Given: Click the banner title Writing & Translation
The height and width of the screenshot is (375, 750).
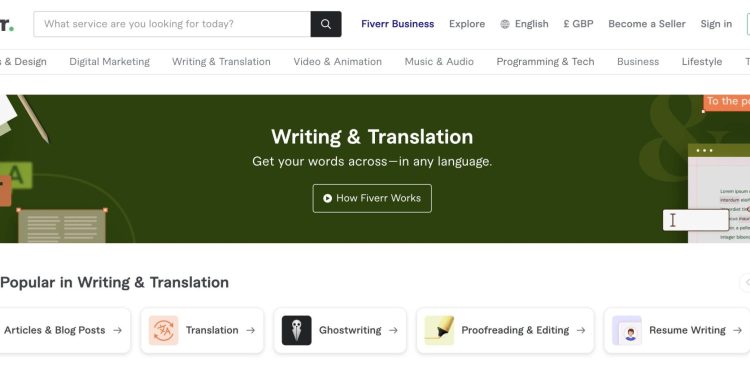Looking at the screenshot, I should (372, 137).
